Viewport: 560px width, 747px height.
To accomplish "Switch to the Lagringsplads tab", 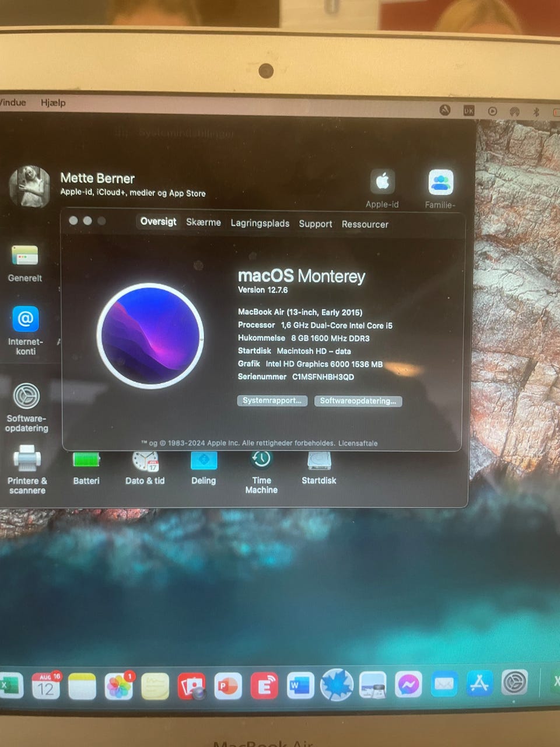I will [x=260, y=223].
